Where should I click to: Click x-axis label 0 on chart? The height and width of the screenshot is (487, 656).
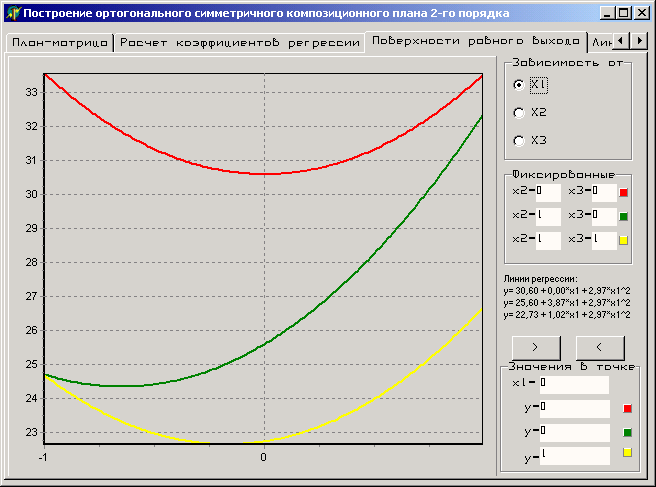click(x=263, y=457)
